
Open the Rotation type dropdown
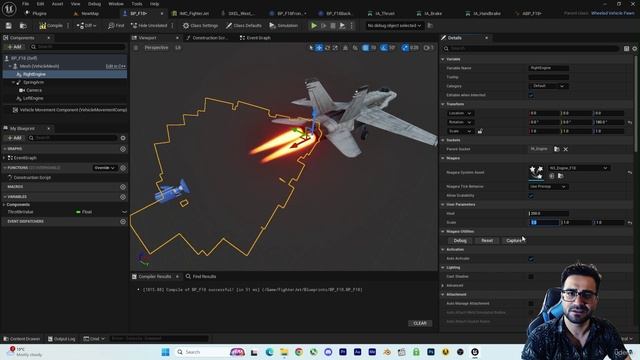click(460, 122)
